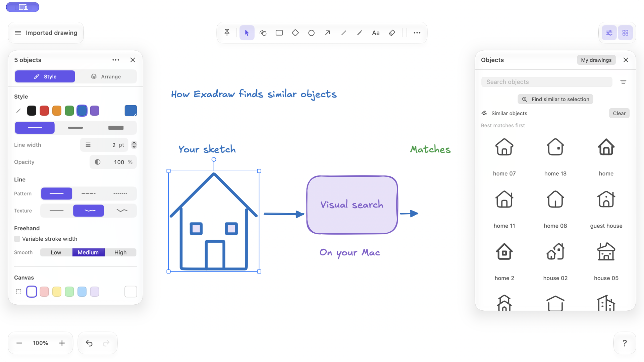Select the arrow drawing tool
The width and height of the screenshot is (644, 362).
tap(327, 33)
